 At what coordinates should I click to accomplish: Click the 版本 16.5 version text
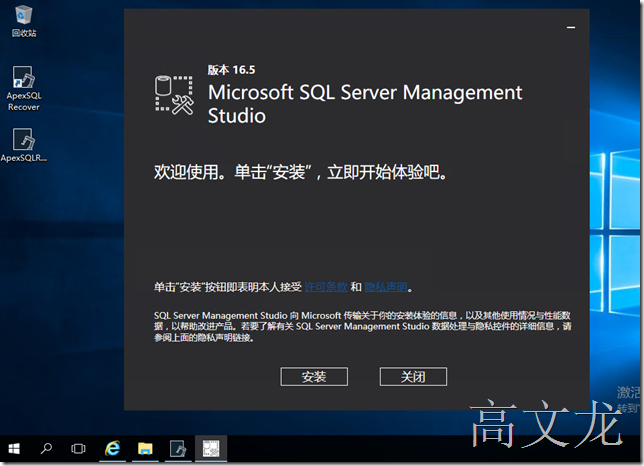click(x=231, y=70)
